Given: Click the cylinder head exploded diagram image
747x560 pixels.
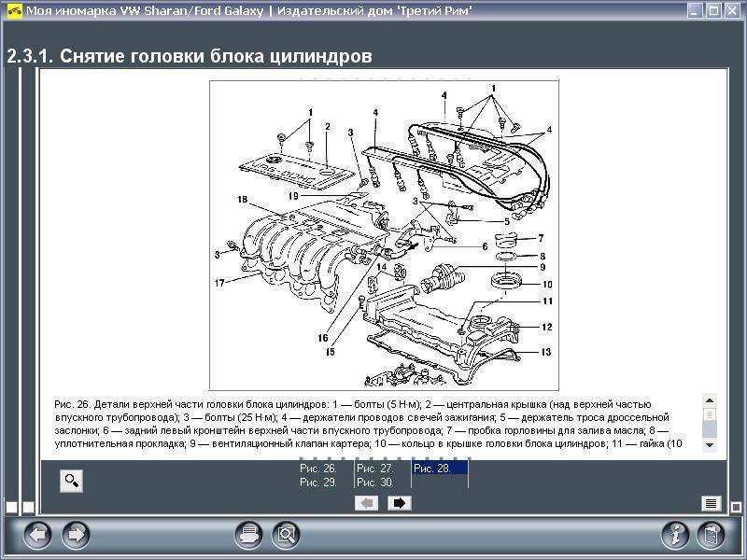Looking at the screenshot, I should [x=384, y=235].
